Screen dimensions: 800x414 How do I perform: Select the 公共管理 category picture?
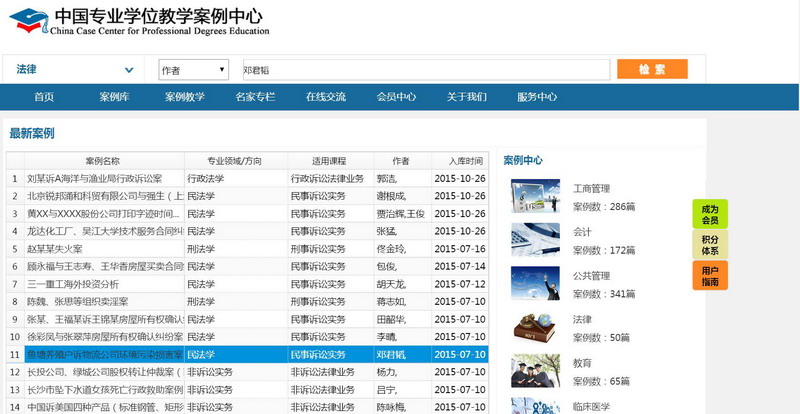(x=535, y=284)
